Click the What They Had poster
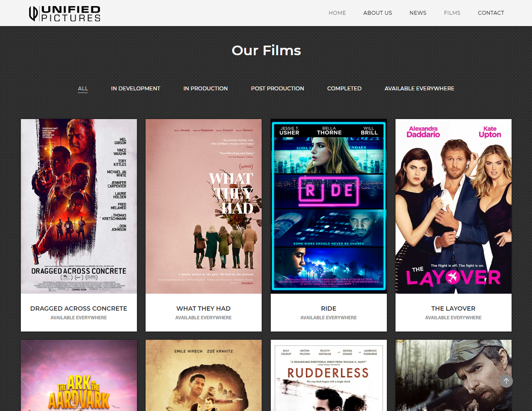This screenshot has width=532, height=411. (203, 206)
